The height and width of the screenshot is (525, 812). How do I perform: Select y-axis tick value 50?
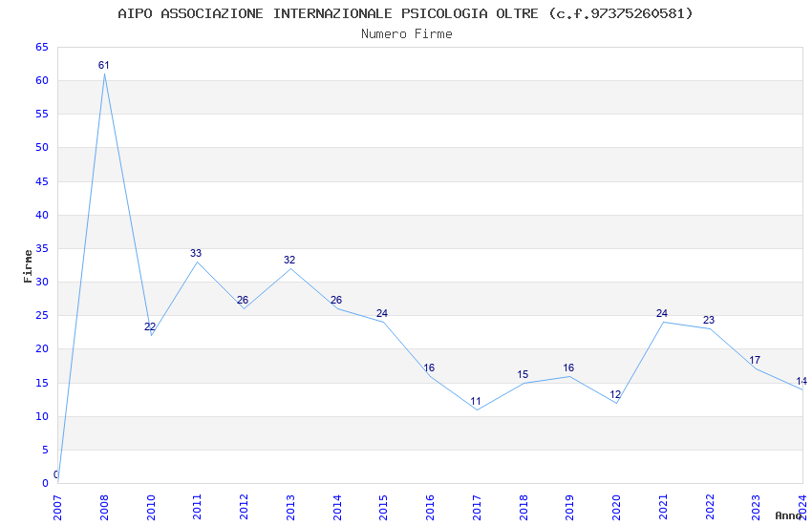point(42,147)
